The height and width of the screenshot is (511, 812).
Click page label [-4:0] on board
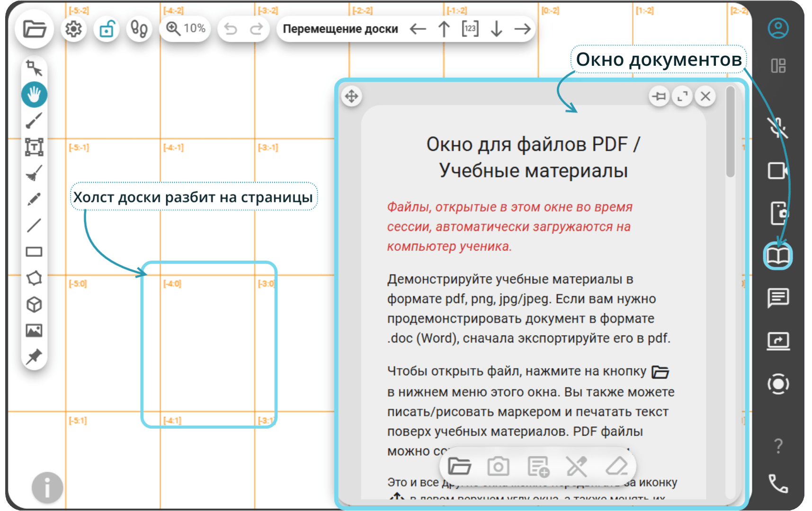(x=172, y=284)
